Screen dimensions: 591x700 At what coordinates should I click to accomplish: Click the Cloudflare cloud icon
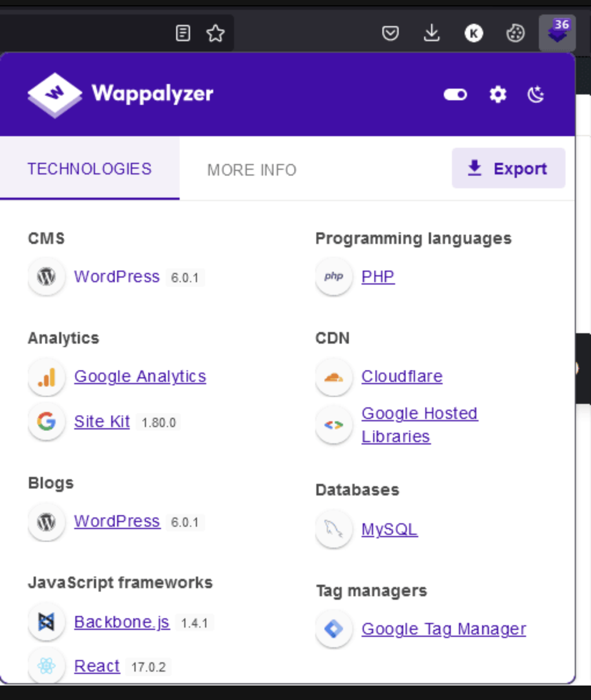(334, 377)
